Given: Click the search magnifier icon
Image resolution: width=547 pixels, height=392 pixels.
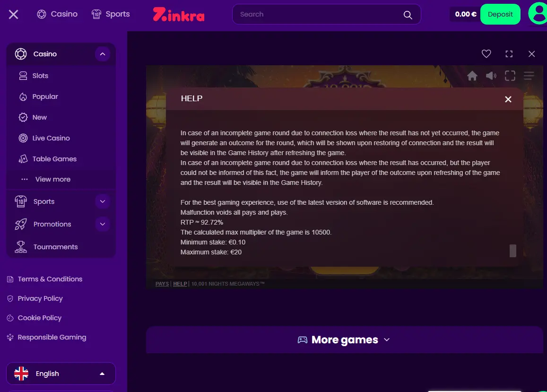Looking at the screenshot, I should 408,15.
